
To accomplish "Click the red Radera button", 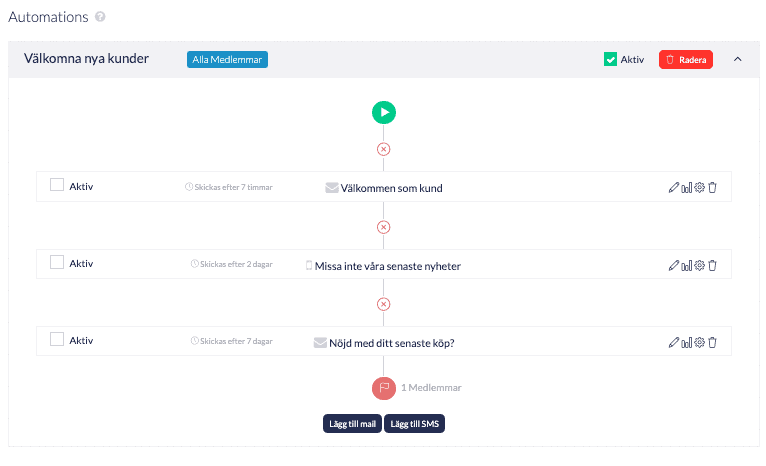I will tap(686, 59).
